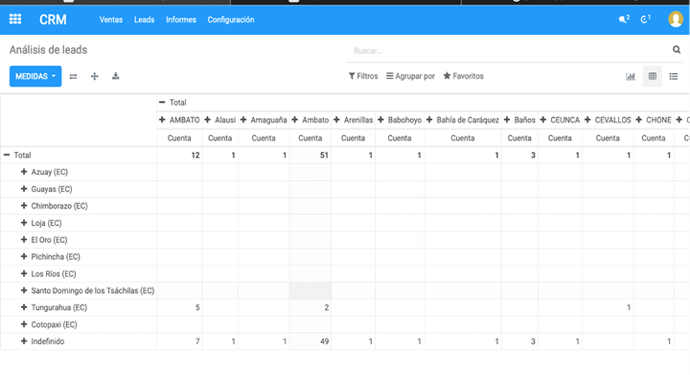Open the Leads menu
The width and height of the screenshot is (690, 375).
click(x=144, y=20)
